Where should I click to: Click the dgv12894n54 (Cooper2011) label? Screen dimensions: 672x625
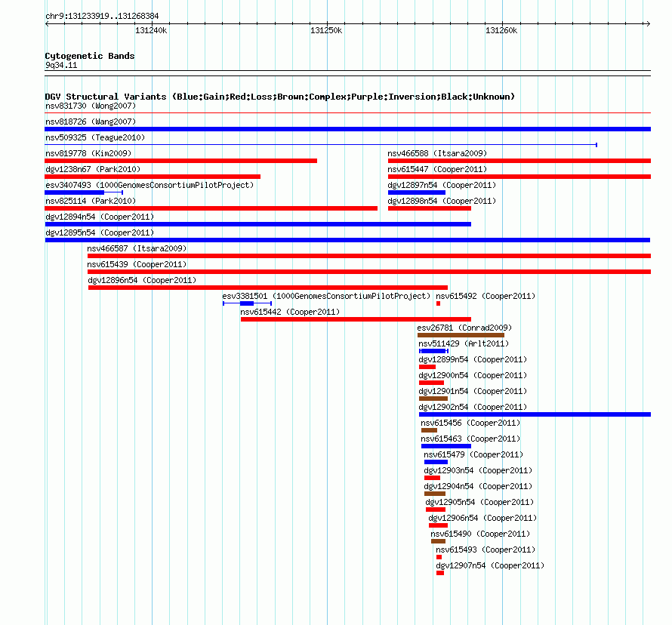click(x=100, y=217)
